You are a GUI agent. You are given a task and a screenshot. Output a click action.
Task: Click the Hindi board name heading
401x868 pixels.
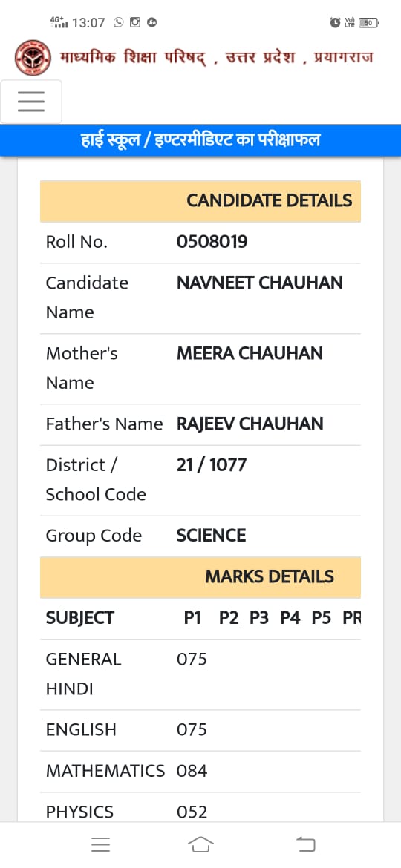click(216, 58)
